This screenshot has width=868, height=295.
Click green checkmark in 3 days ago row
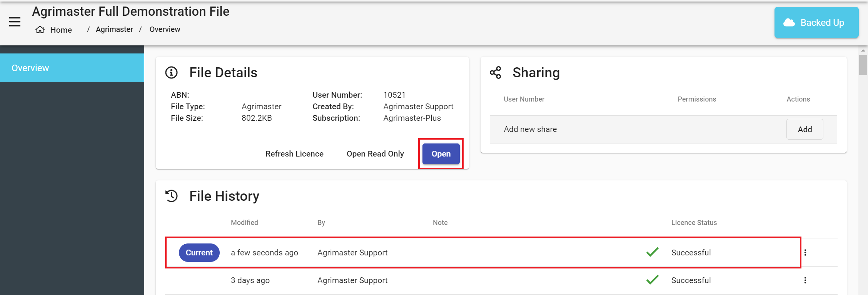tap(653, 280)
